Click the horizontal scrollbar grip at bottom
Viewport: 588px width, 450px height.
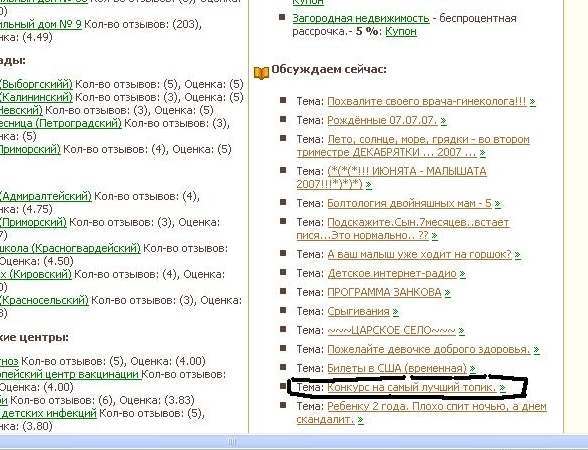(x=232, y=442)
